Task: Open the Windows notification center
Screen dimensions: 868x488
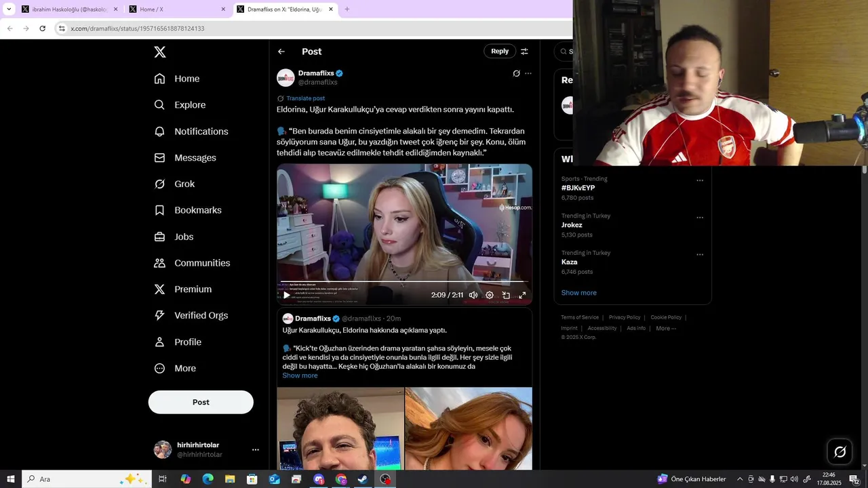Action: point(854,479)
